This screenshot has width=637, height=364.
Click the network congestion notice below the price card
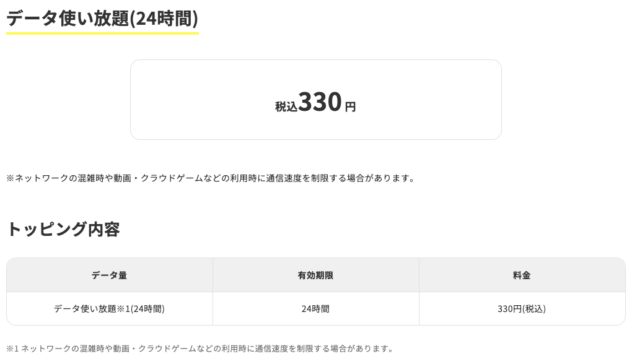[x=211, y=178]
